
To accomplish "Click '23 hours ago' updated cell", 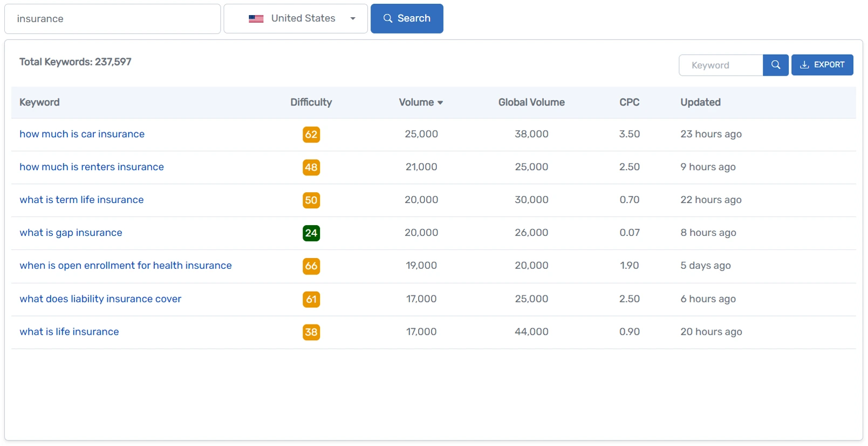I will [711, 134].
